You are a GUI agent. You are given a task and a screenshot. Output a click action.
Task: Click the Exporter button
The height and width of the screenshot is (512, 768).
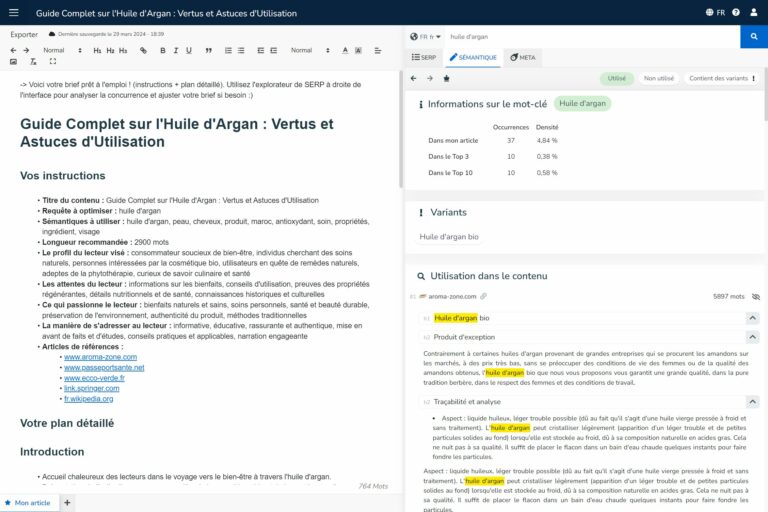[x=24, y=34]
